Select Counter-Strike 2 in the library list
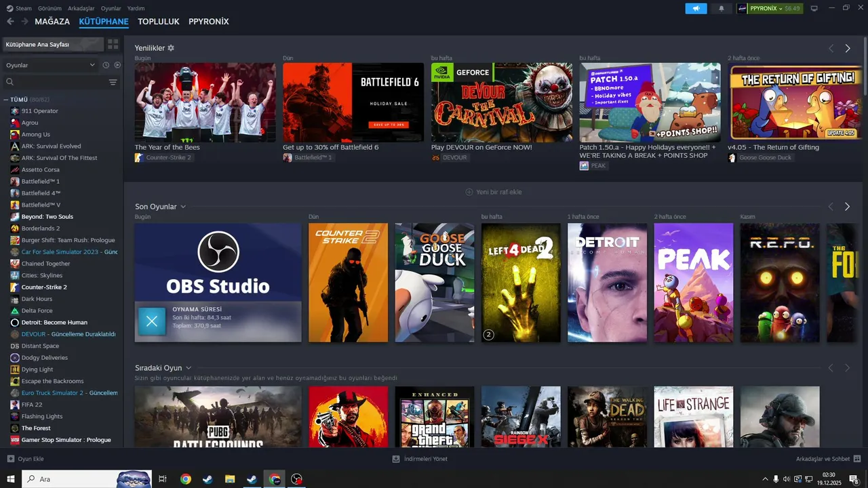Image resolution: width=868 pixels, height=488 pixels. click(x=44, y=287)
